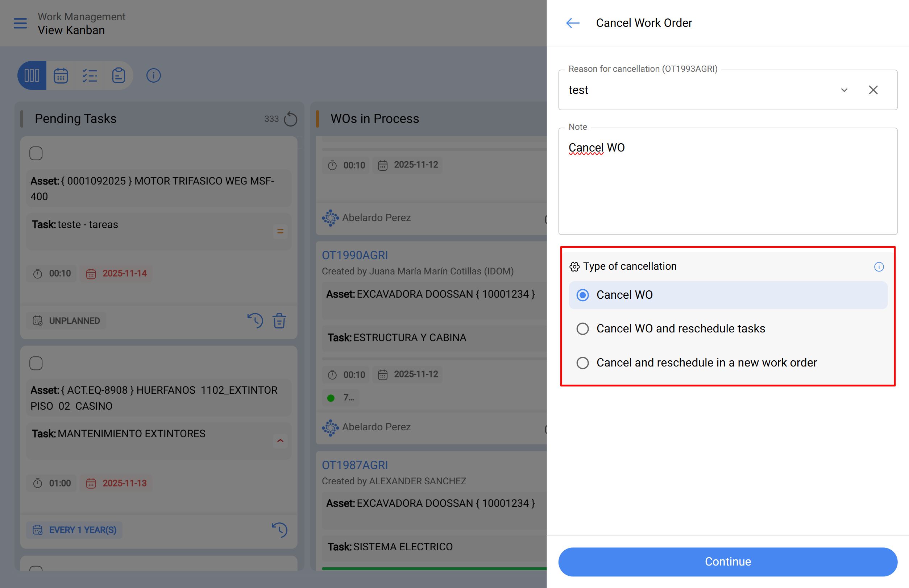The height and width of the screenshot is (588, 909).
Task: Switch to the checklist view icon
Action: (x=90, y=76)
